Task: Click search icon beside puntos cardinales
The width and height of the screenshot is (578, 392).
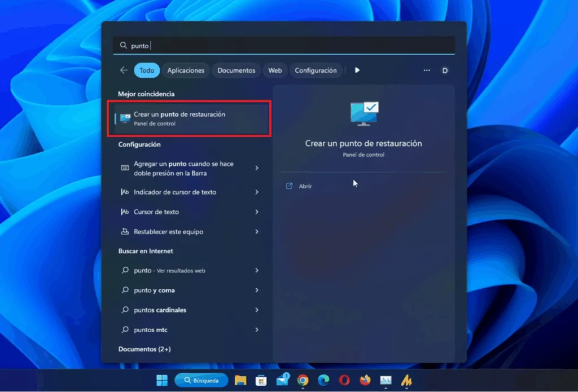Action: 125,310
